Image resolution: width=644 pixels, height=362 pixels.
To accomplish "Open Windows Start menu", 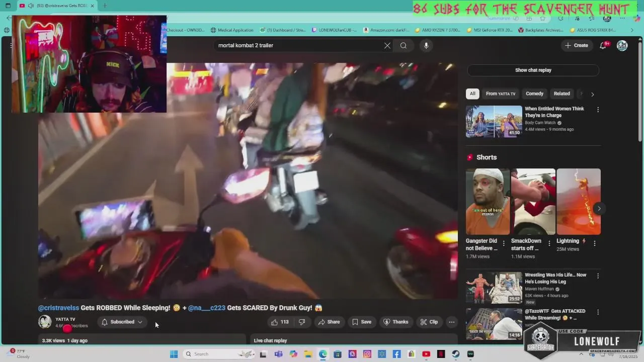I will (x=174, y=354).
